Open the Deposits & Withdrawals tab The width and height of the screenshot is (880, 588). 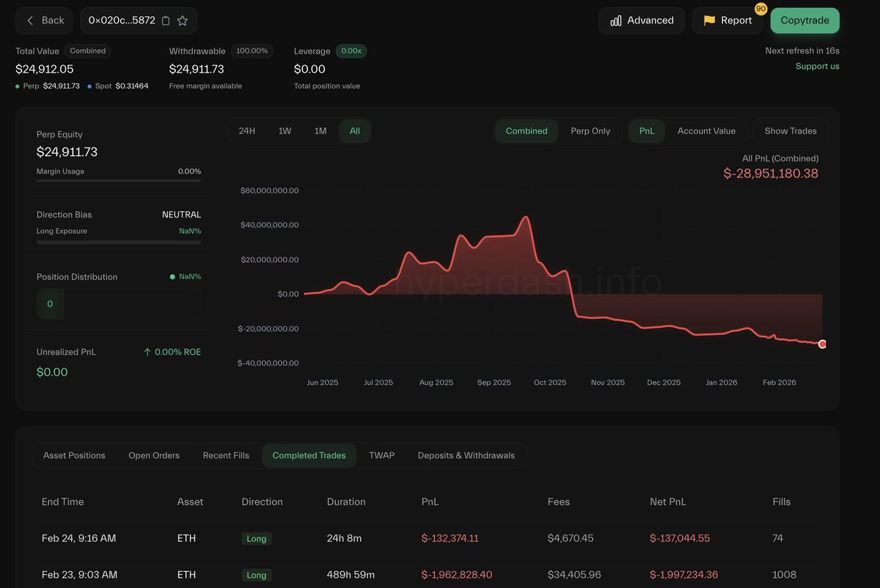pos(466,455)
